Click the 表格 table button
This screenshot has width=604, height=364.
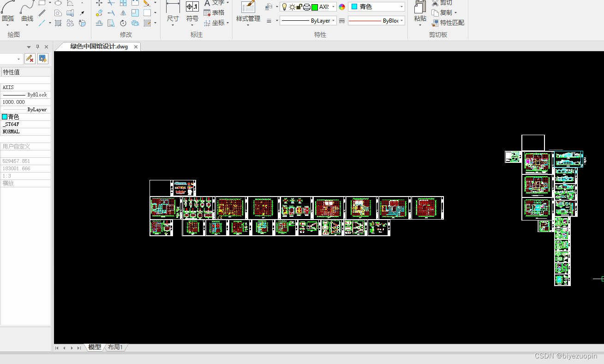(214, 13)
